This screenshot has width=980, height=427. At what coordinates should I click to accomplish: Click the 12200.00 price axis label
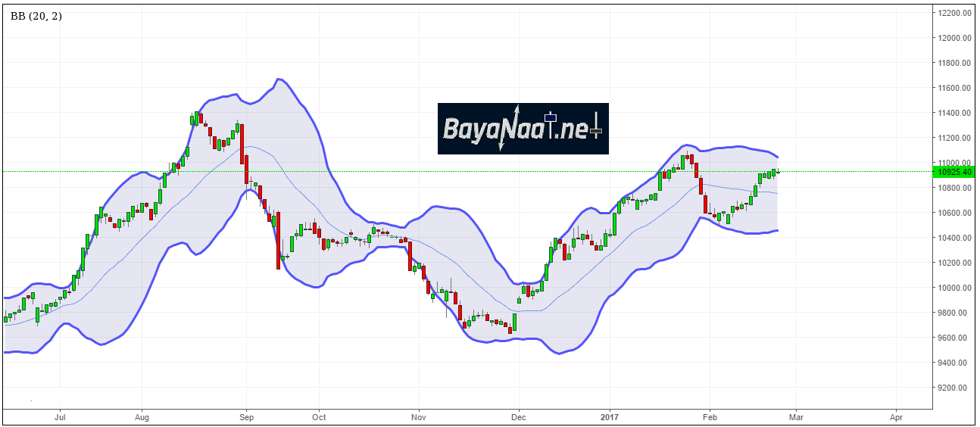click(953, 13)
